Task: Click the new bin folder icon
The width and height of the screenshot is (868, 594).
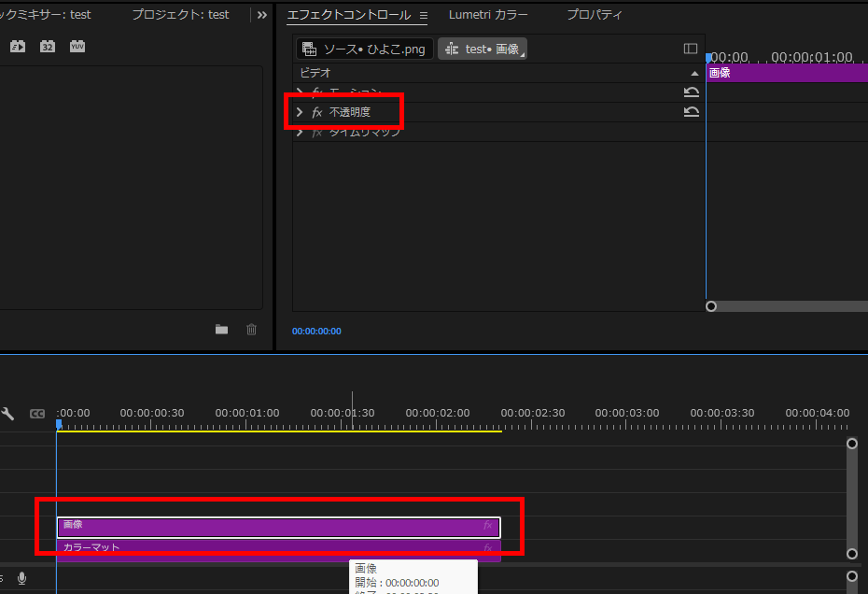Action: pos(221,330)
